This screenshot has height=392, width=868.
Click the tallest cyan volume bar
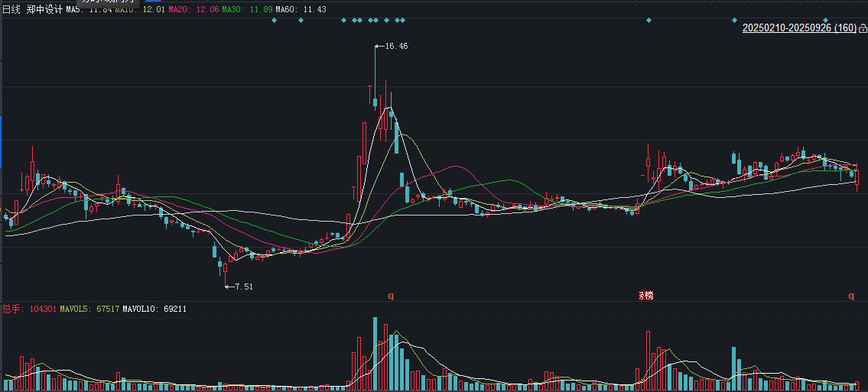[x=375, y=354]
